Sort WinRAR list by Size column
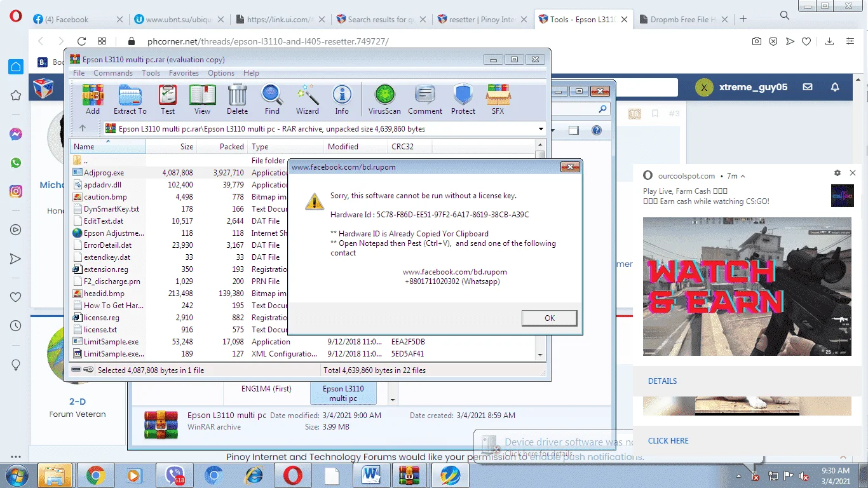 click(172, 147)
